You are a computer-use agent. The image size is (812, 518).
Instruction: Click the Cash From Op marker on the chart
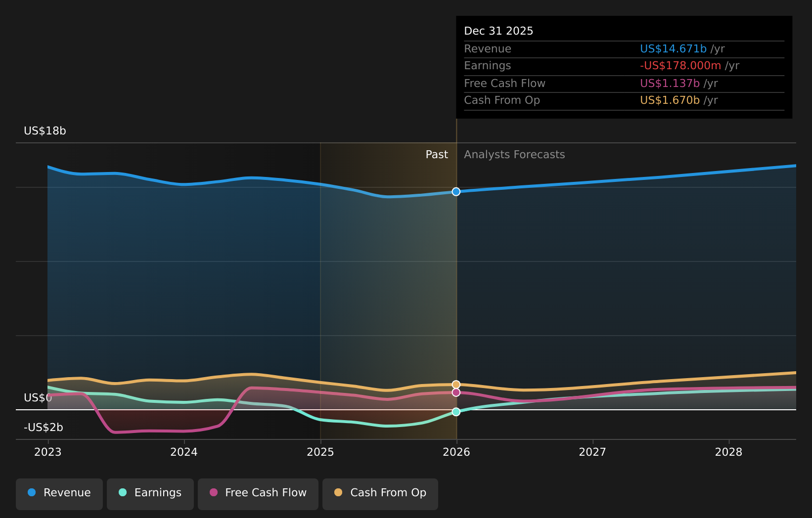point(455,383)
